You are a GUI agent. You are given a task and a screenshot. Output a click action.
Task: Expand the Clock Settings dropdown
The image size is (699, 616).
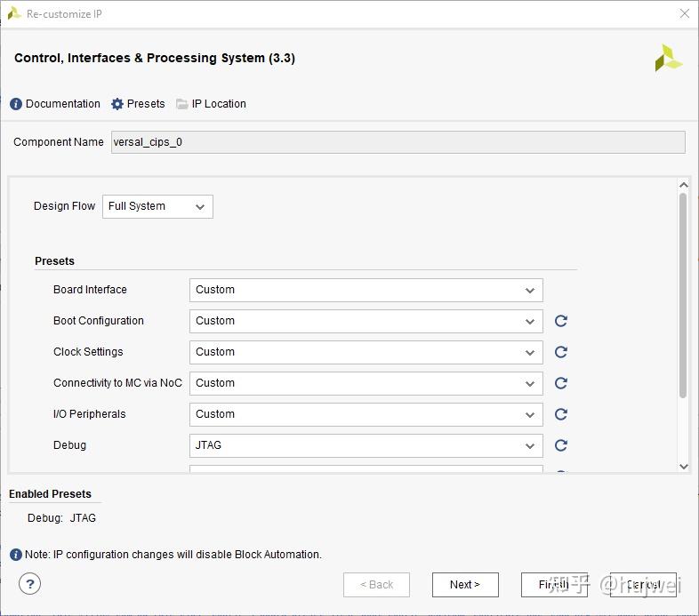pos(366,352)
